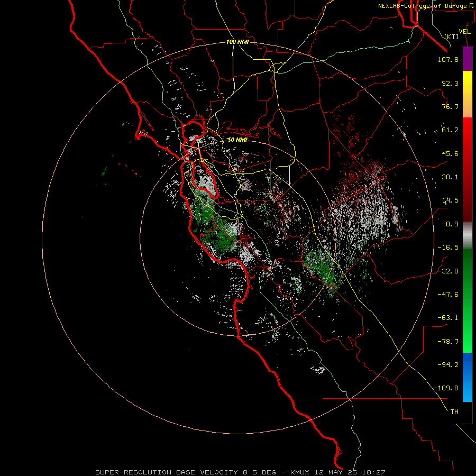Click the [KT] units label

(452, 36)
